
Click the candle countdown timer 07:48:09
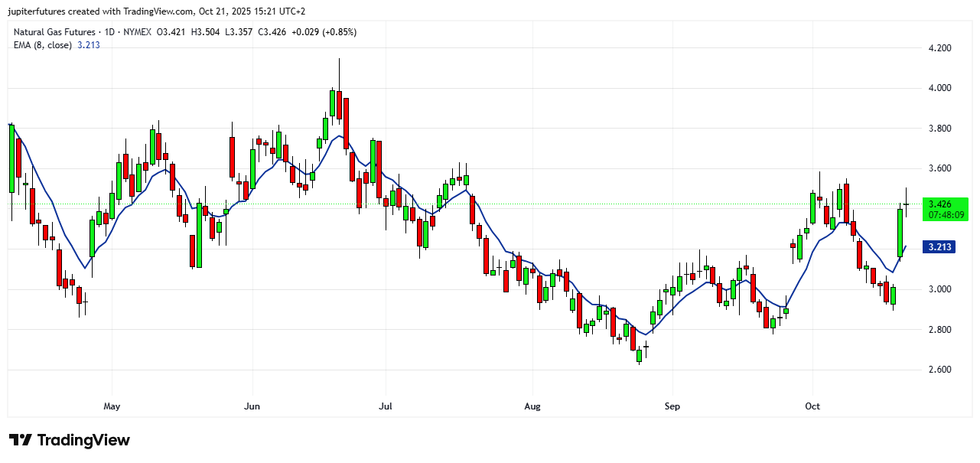click(x=946, y=215)
